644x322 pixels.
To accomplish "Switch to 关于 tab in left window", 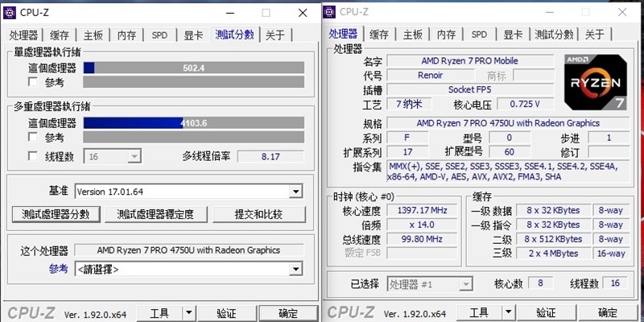I will tap(275, 35).
